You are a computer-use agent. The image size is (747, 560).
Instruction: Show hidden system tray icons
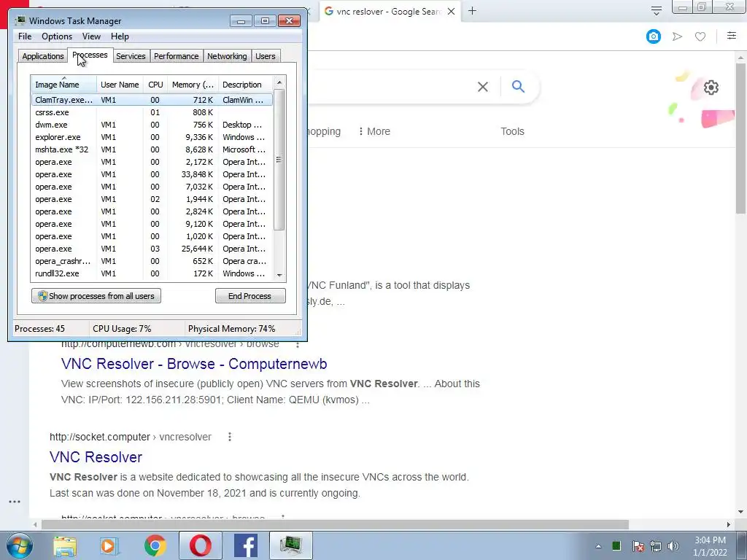coord(598,546)
